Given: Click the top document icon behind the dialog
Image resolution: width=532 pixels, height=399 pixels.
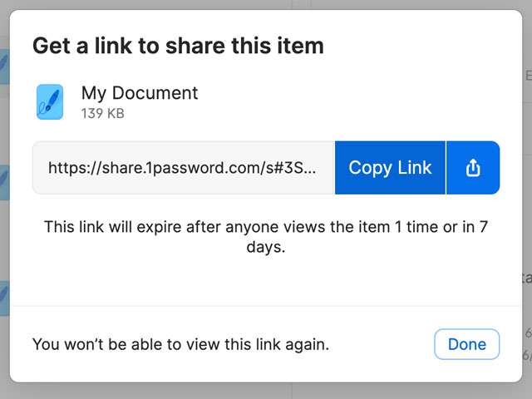Looking at the screenshot, I should point(4,62).
